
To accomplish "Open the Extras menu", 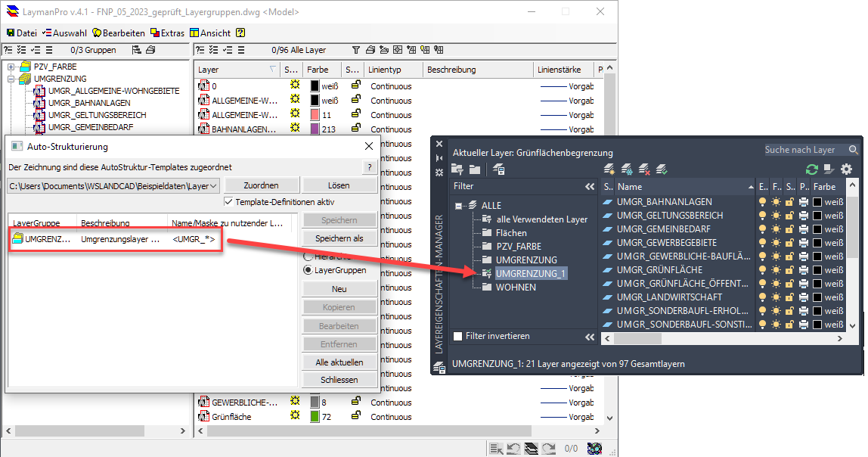I will click(168, 33).
